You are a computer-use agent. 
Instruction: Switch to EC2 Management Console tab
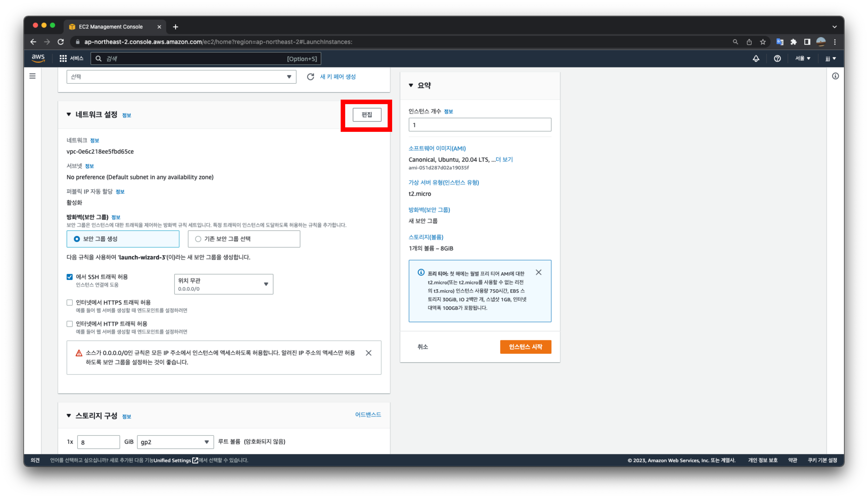(x=111, y=27)
